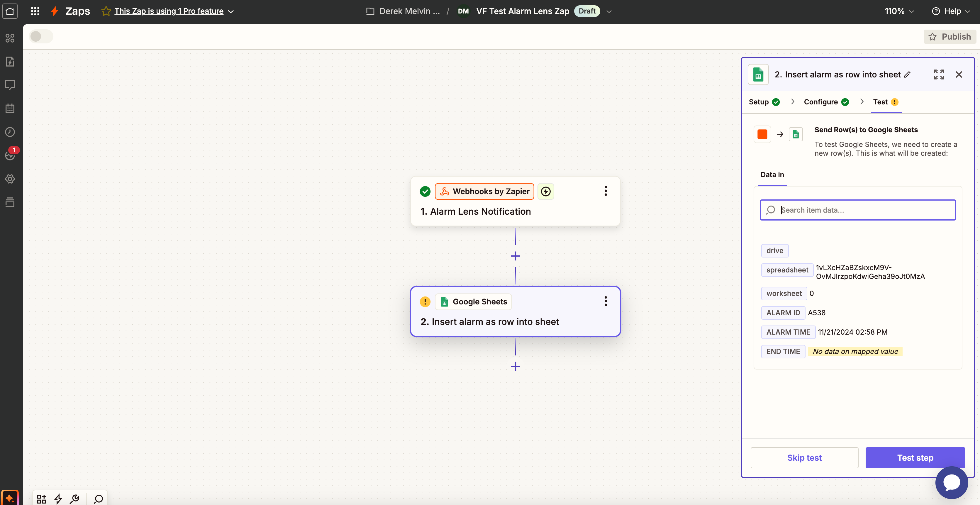The image size is (980, 505).
Task: Click the pencil icon to rename step
Action: click(907, 74)
